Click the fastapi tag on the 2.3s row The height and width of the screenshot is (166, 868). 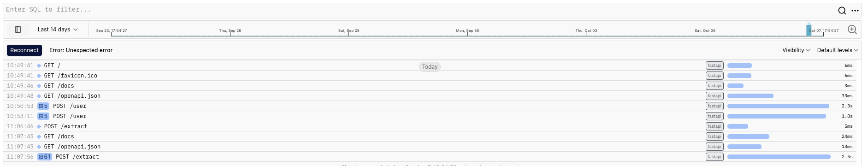[x=714, y=106]
